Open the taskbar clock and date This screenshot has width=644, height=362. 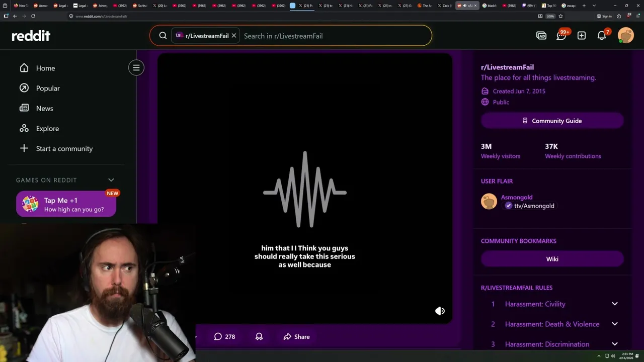(x=625, y=356)
